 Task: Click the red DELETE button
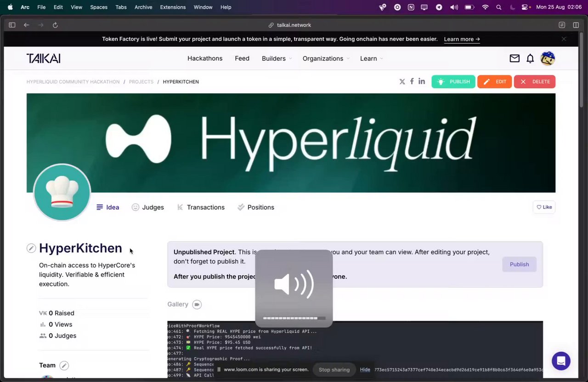(x=535, y=82)
